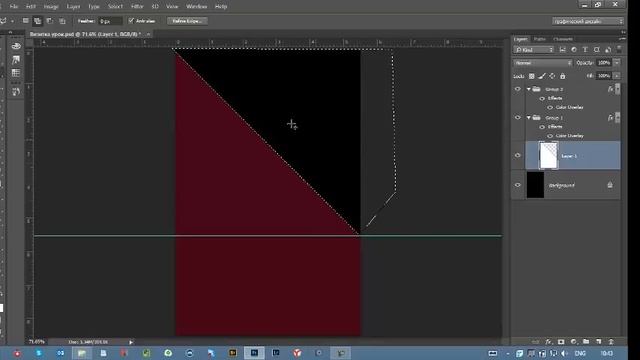Click Lock image pixels brush icon
The height and width of the screenshot is (360, 640).
click(x=542, y=76)
